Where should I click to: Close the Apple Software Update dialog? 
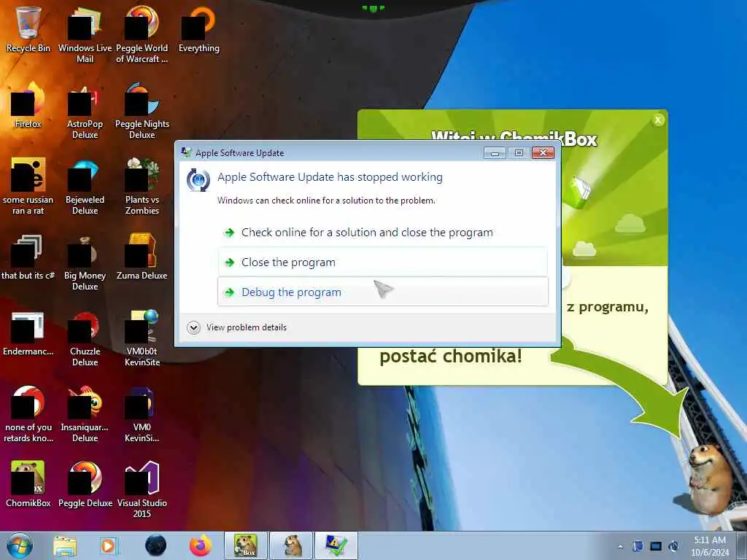coord(543,152)
